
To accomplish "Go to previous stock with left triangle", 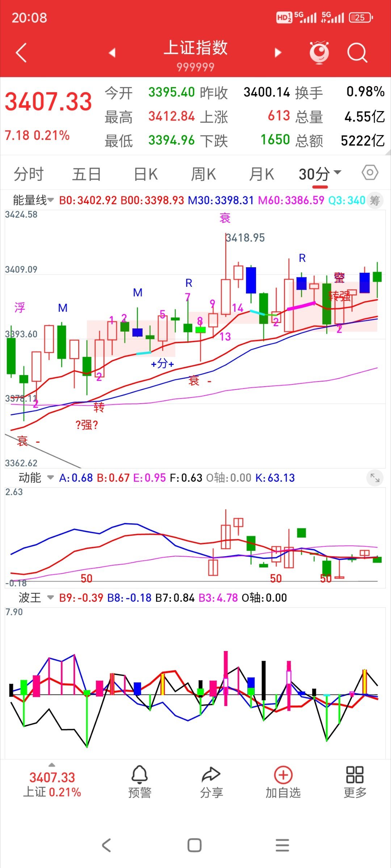I will (112, 53).
